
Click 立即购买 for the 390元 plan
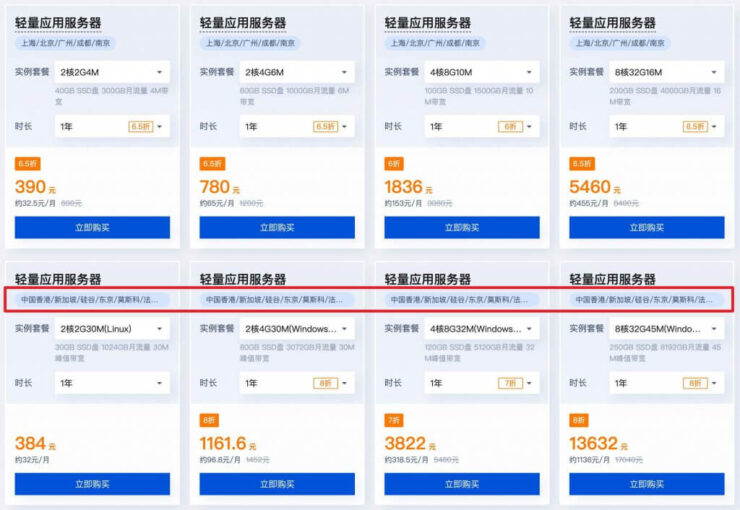coord(92,227)
